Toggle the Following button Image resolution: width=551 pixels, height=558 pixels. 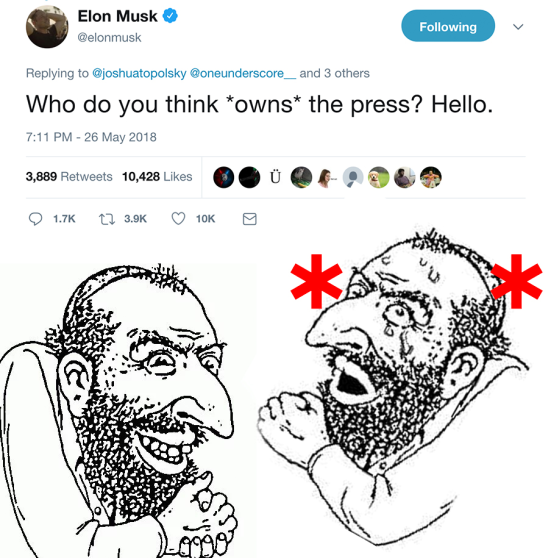click(x=448, y=26)
